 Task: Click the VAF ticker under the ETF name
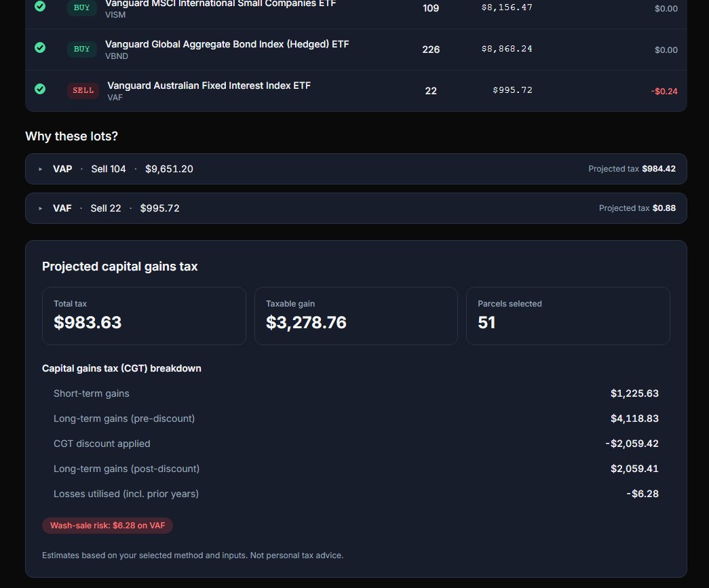pos(115,98)
